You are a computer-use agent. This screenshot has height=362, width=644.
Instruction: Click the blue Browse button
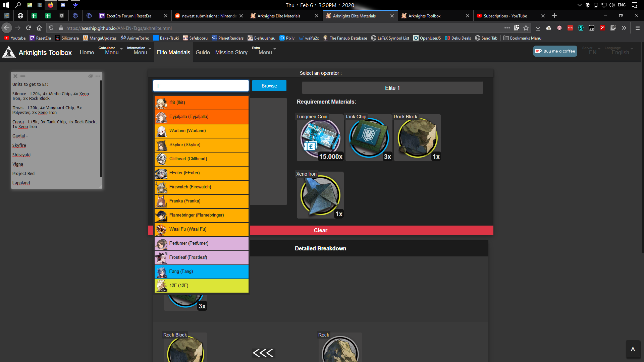(x=269, y=86)
